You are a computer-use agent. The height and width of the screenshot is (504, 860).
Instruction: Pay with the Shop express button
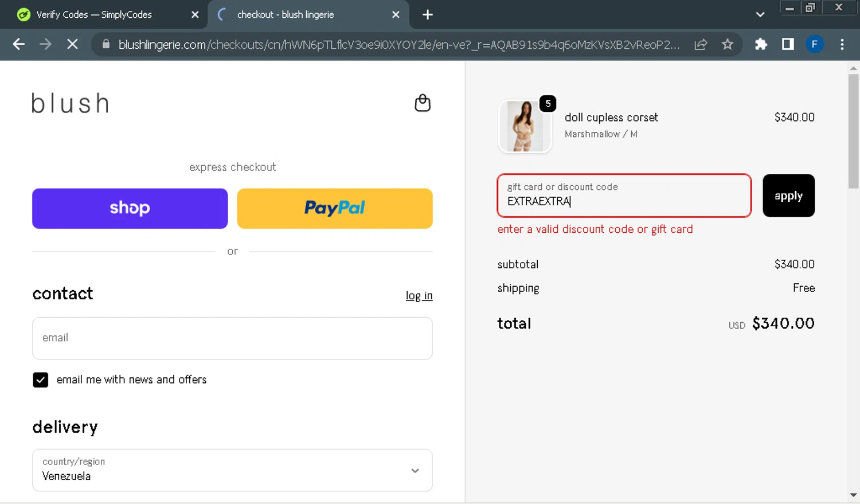click(130, 208)
